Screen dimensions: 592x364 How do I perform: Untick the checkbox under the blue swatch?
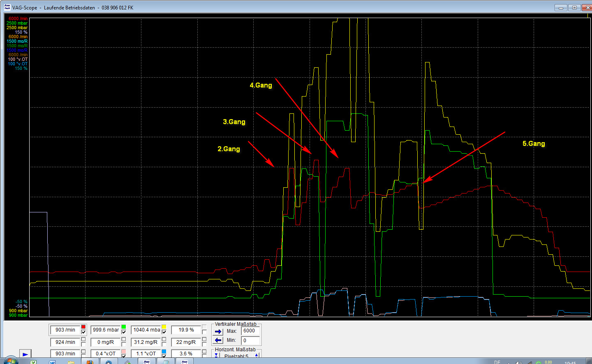coord(164,356)
